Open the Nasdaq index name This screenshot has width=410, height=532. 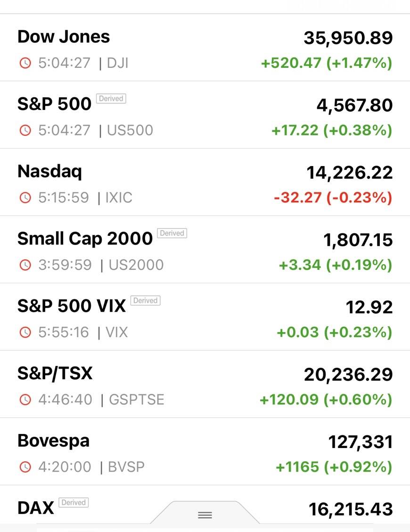[49, 171]
